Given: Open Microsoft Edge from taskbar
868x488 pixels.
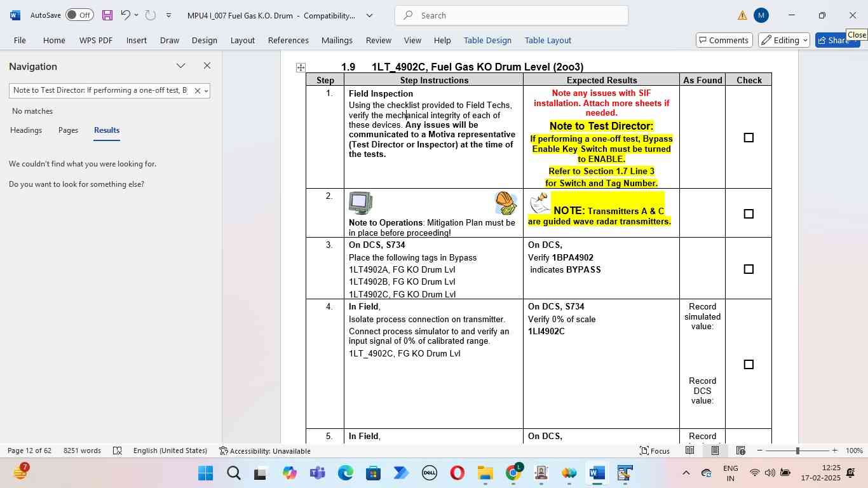Looking at the screenshot, I should [x=345, y=473].
